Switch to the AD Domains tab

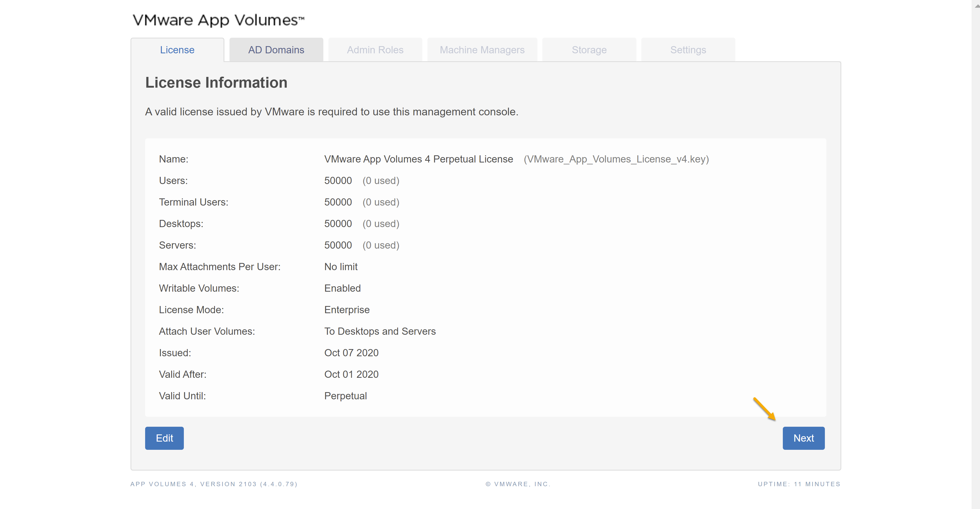click(x=276, y=50)
